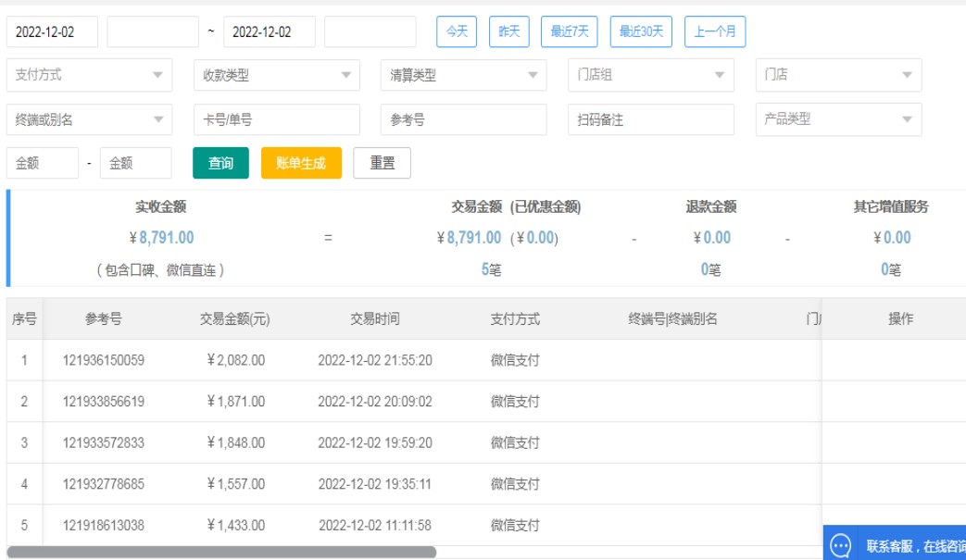Choose the 最近7天 date range

pyautogui.click(x=570, y=31)
